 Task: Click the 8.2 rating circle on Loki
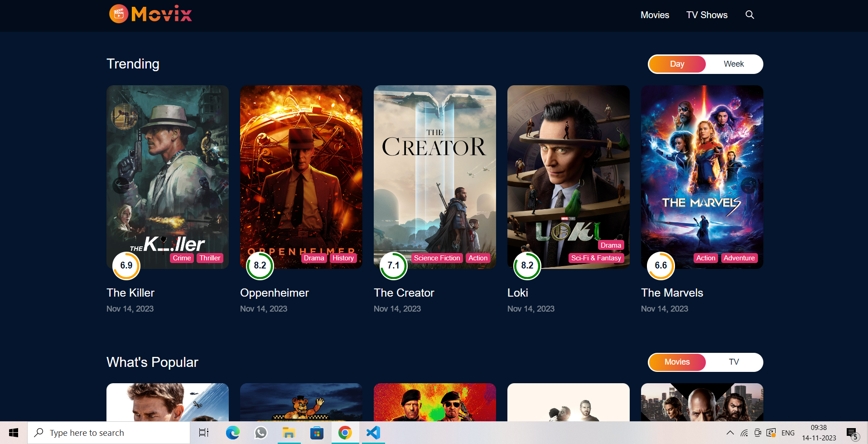point(527,265)
